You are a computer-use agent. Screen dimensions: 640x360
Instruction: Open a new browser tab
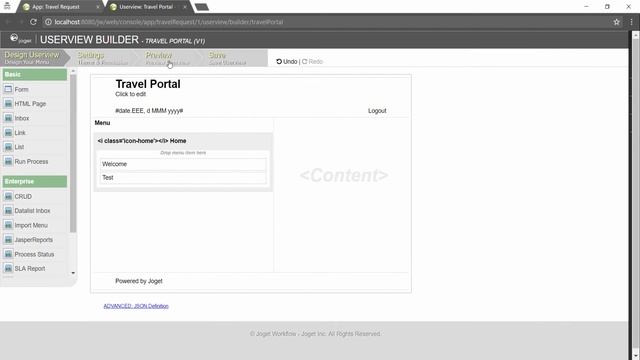coord(202,7)
